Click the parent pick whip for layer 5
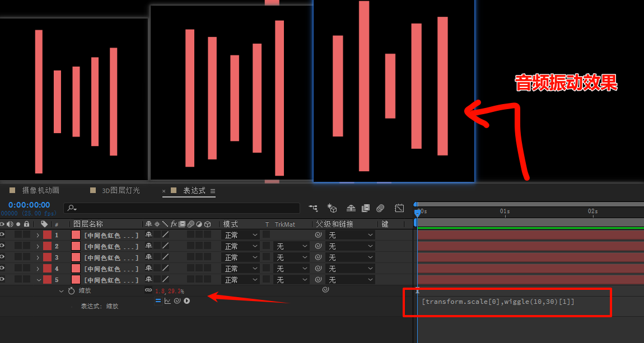Image resolution: width=644 pixels, height=343 pixels. [318, 279]
